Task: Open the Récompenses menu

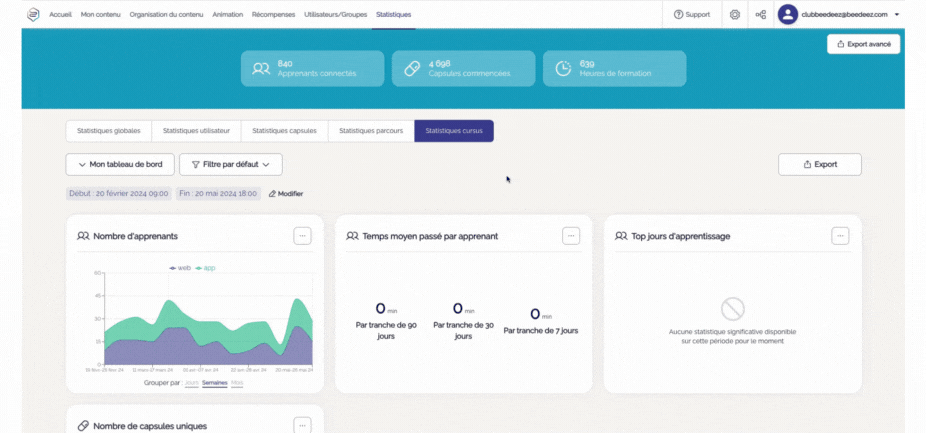Action: [x=273, y=14]
